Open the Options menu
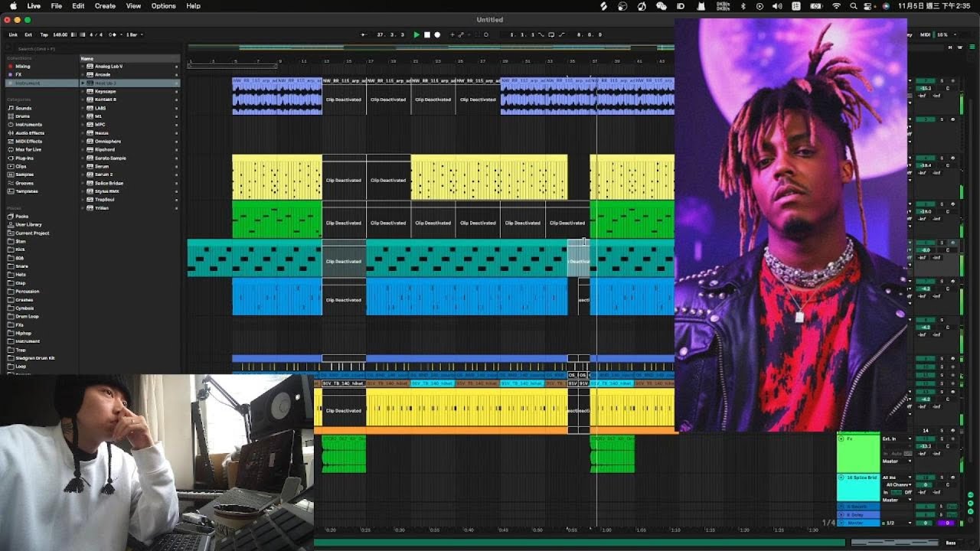Image resolution: width=980 pixels, height=551 pixels. 163,6
